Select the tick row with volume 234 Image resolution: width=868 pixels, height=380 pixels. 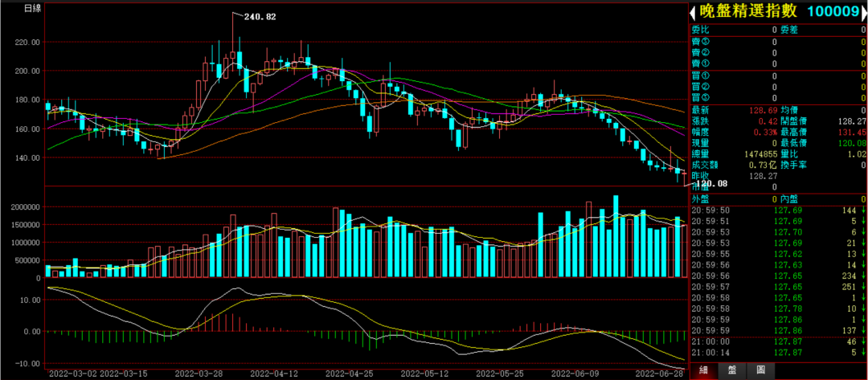[778, 276]
